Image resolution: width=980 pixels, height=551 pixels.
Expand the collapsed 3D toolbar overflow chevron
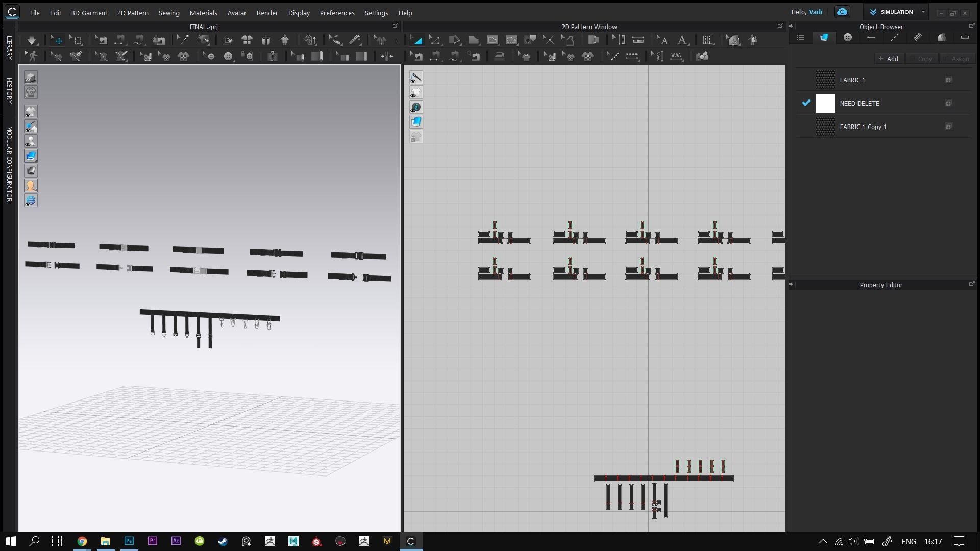pos(396,40)
